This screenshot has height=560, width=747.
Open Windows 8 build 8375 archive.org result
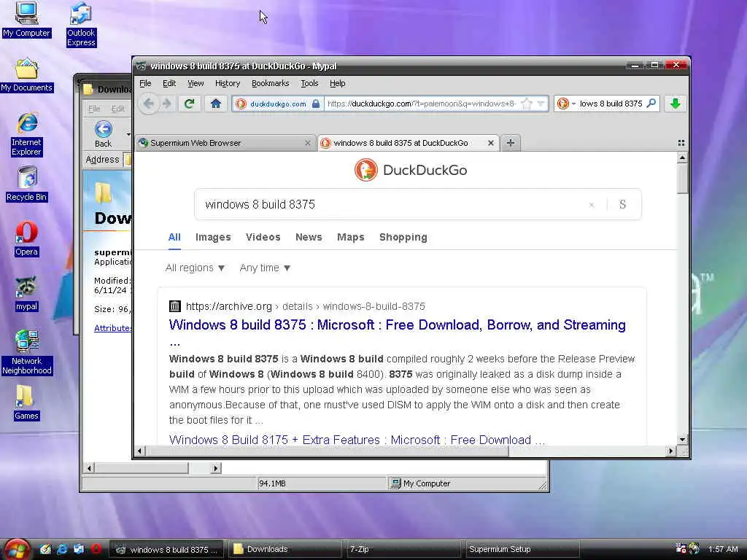click(398, 324)
